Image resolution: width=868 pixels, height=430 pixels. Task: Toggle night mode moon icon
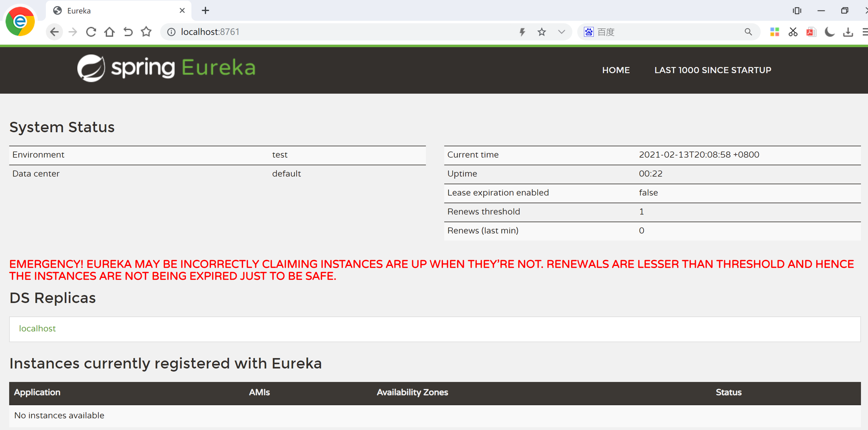click(829, 32)
